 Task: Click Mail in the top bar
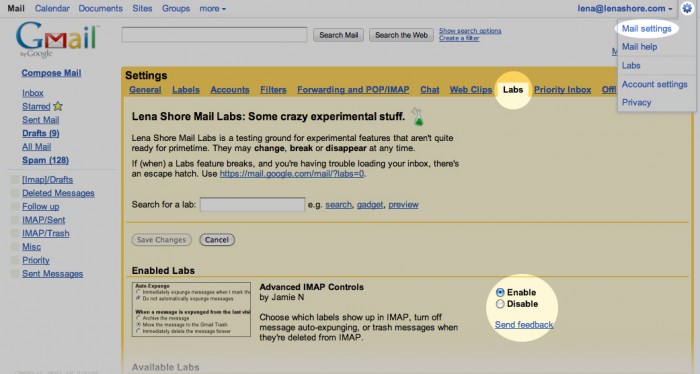16,8
